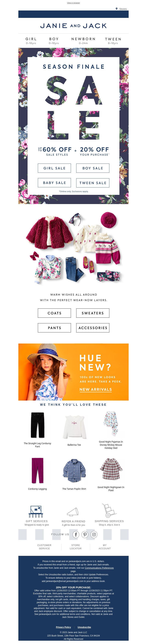Open the Gift Services gift box icon
147x644 pixels.
tap(36, 511)
